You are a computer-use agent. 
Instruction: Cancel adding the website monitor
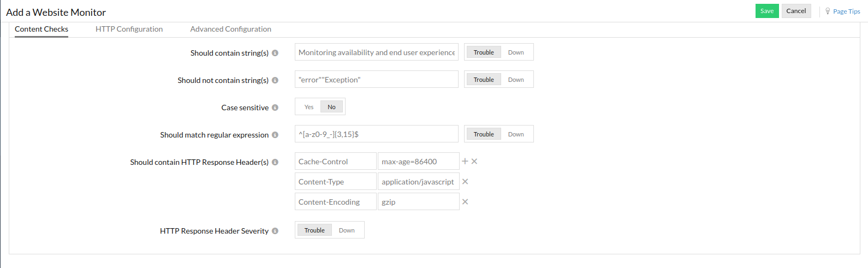point(796,11)
